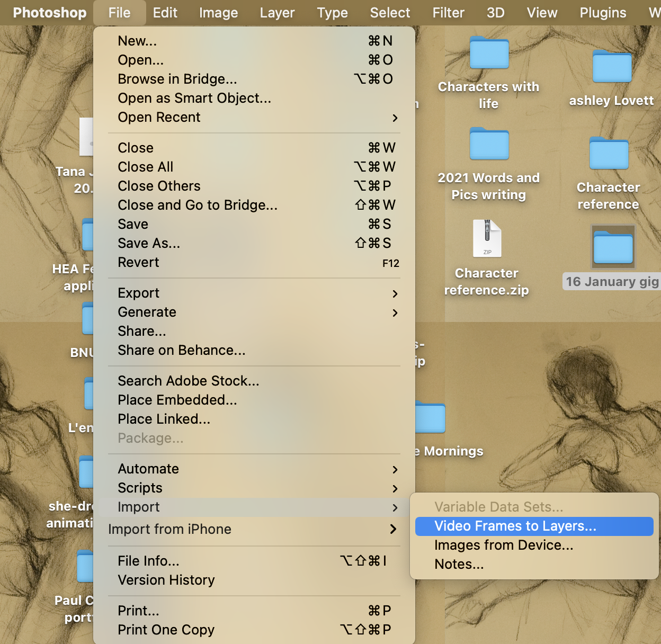
Task: Choose the Close command
Action: [x=254, y=148]
